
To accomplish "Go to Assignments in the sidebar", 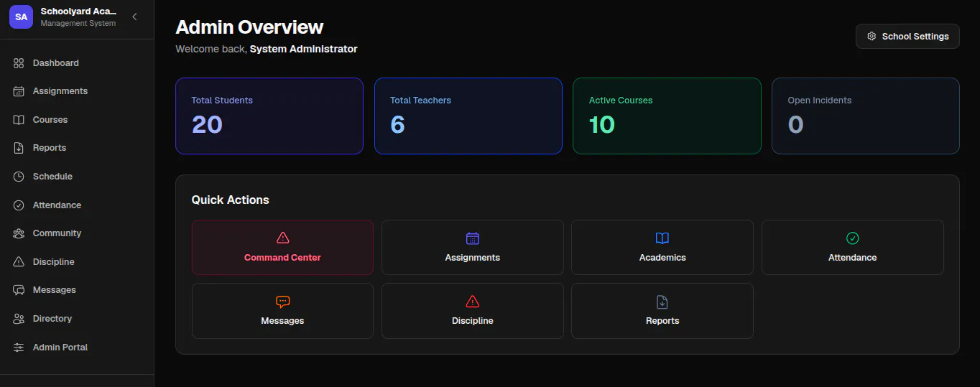I will pyautogui.click(x=77, y=91).
